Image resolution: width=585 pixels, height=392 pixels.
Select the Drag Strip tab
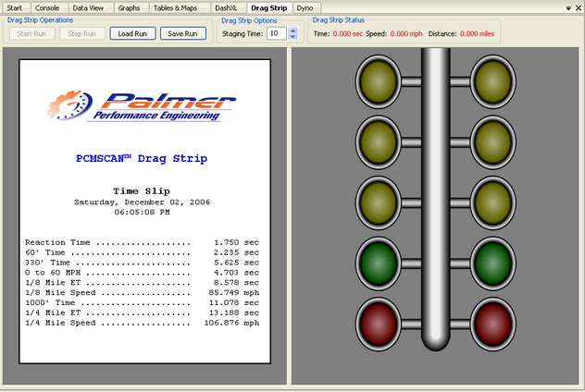tap(269, 7)
